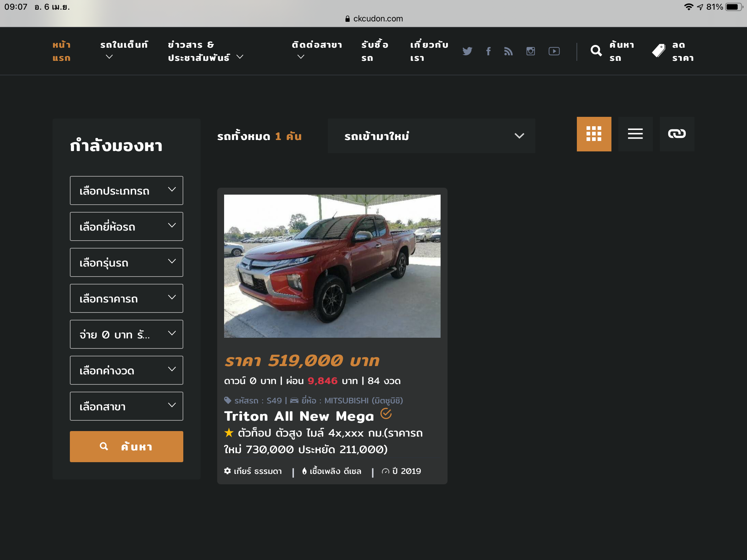
Task: Click the chain link share icon
Action: tap(677, 134)
